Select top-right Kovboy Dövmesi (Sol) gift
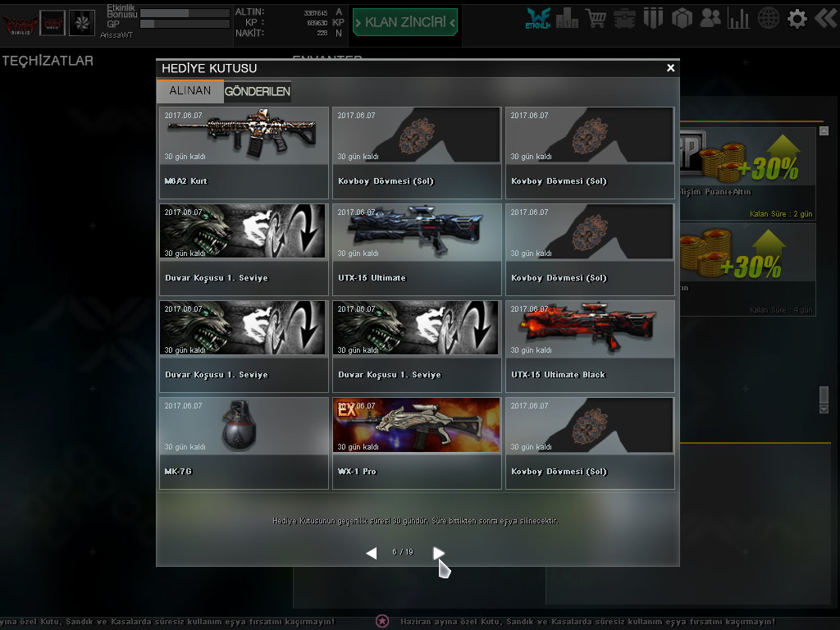 coord(590,153)
